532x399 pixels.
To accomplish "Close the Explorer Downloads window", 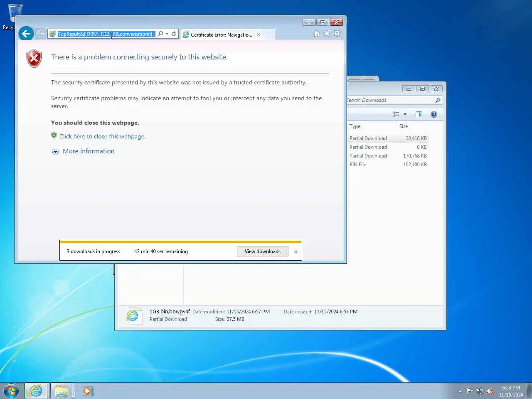I will point(436,89).
